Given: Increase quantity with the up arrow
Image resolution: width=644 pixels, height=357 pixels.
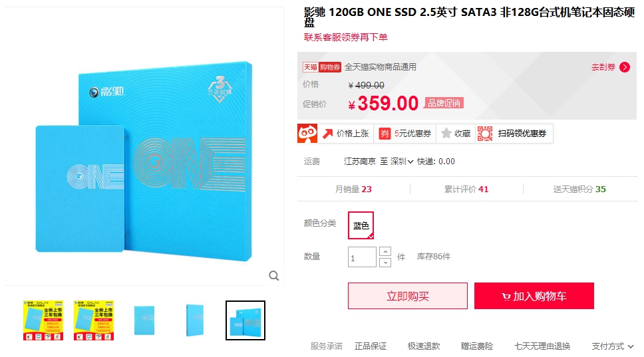Looking at the screenshot, I should [x=385, y=251].
